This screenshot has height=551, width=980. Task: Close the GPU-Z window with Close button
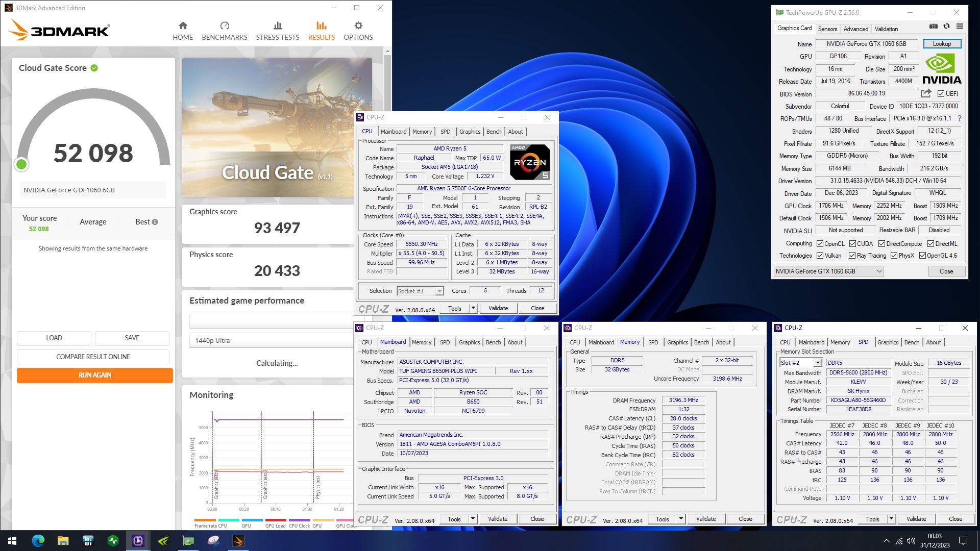pos(946,271)
